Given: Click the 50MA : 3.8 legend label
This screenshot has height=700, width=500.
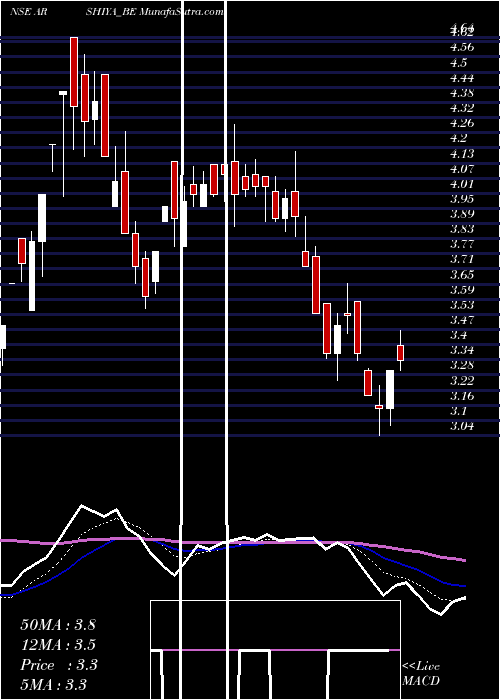Looking at the screenshot, I should [x=58, y=625].
